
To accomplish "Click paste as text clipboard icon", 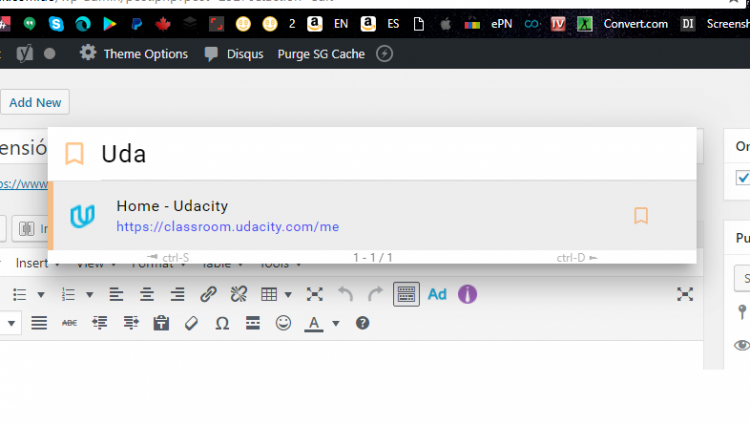I will pyautogui.click(x=161, y=323).
